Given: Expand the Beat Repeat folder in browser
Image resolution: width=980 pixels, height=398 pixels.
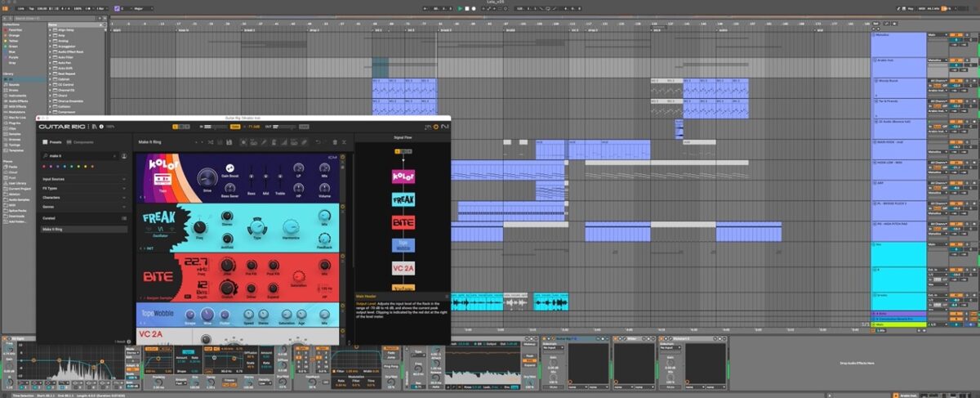Looking at the screenshot, I should pyautogui.click(x=49, y=74).
